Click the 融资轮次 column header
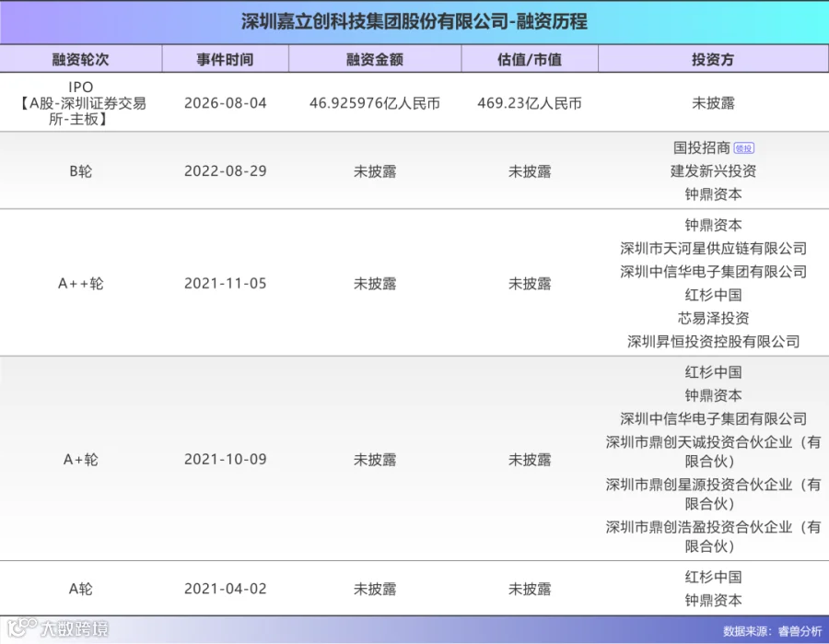This screenshot has width=829, height=644. (81, 59)
